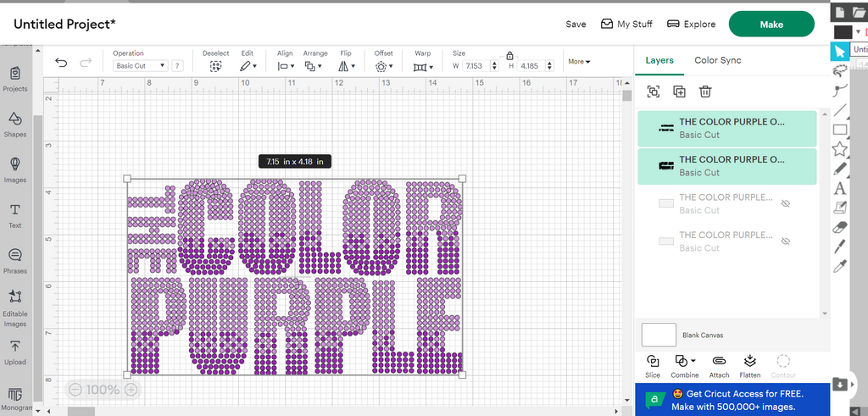Viewport: 868px width, 416px height.
Task: Show the third hidden COLOR PURPLE layer
Action: [x=785, y=203]
